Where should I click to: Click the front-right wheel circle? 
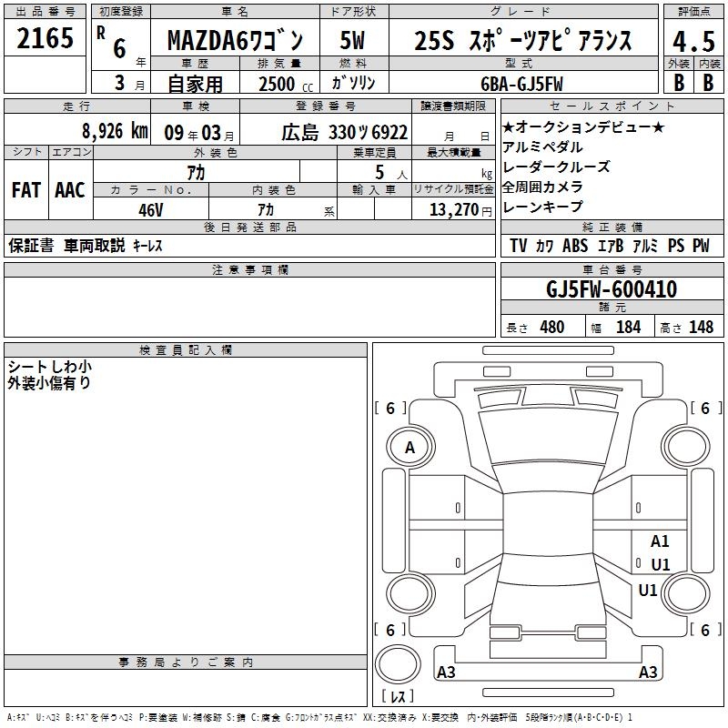pos(686,448)
